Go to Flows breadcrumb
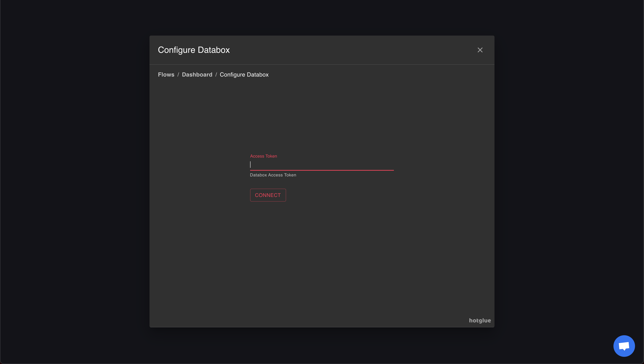Viewport: 644px width, 364px height. click(x=166, y=75)
